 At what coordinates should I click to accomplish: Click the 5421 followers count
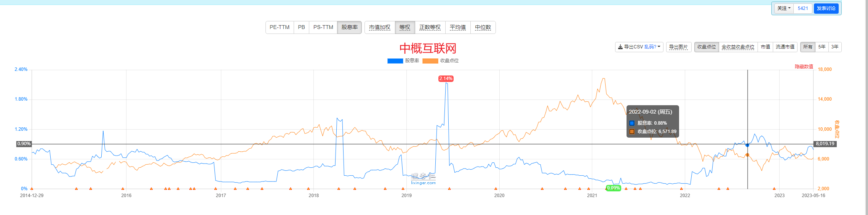[803, 8]
